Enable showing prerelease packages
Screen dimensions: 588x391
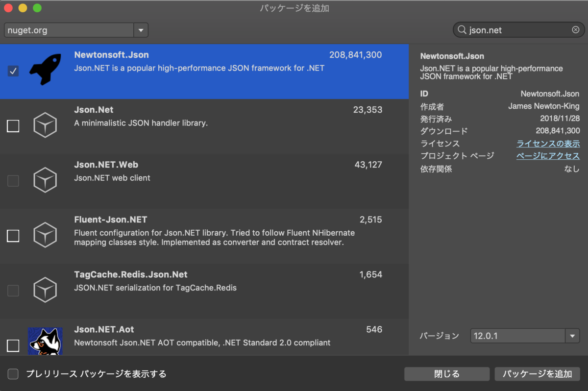(13, 373)
